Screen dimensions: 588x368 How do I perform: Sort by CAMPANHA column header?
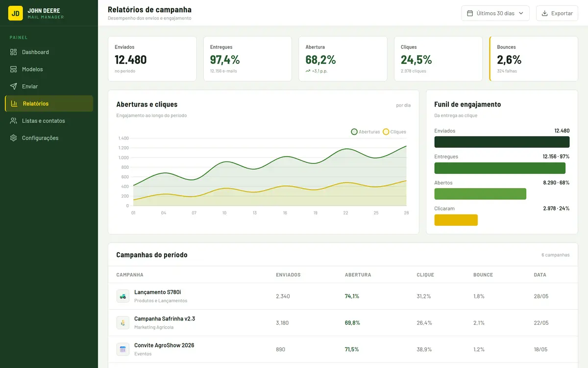[x=130, y=275]
